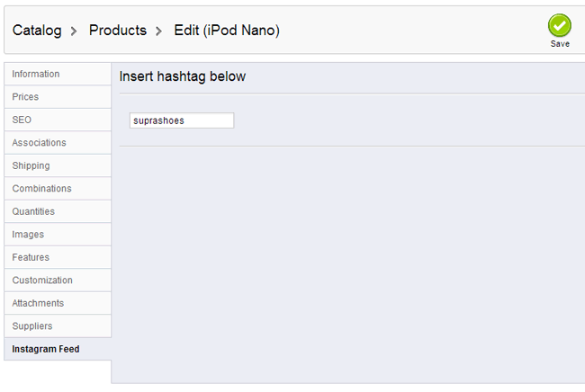The width and height of the screenshot is (585, 392).
Task: Open the Combinations tab
Action: pyautogui.click(x=41, y=189)
